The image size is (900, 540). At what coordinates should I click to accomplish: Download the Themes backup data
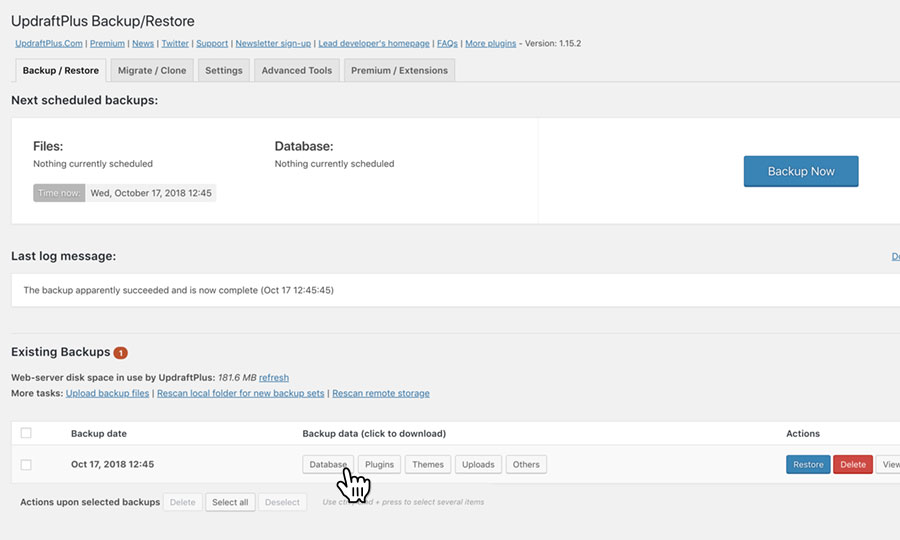click(x=428, y=464)
